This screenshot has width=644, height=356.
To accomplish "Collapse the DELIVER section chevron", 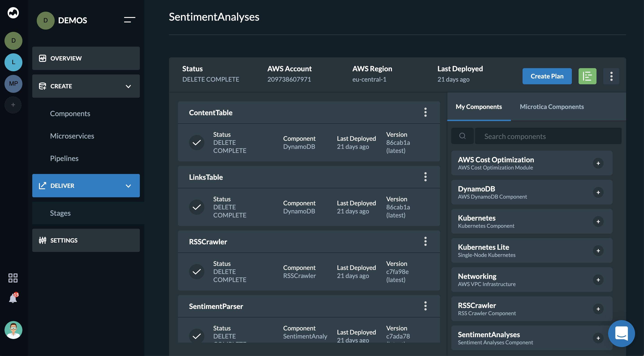I will (128, 186).
